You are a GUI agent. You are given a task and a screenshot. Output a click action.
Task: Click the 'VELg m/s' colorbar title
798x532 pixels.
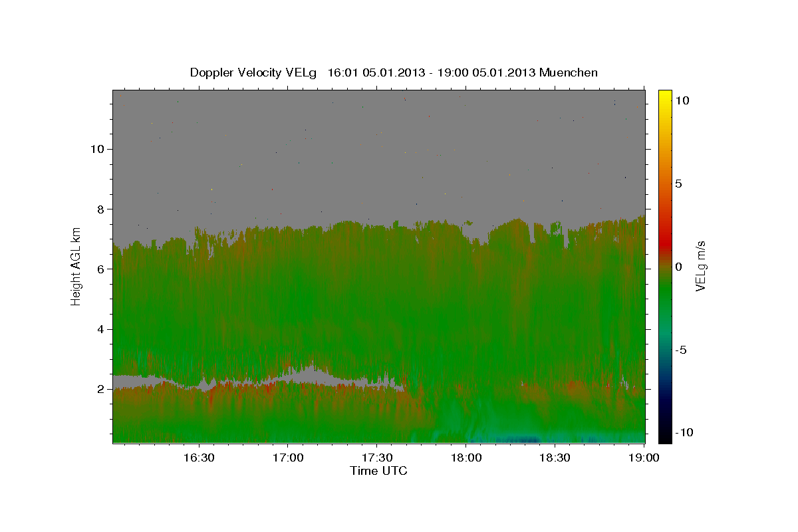701,266
